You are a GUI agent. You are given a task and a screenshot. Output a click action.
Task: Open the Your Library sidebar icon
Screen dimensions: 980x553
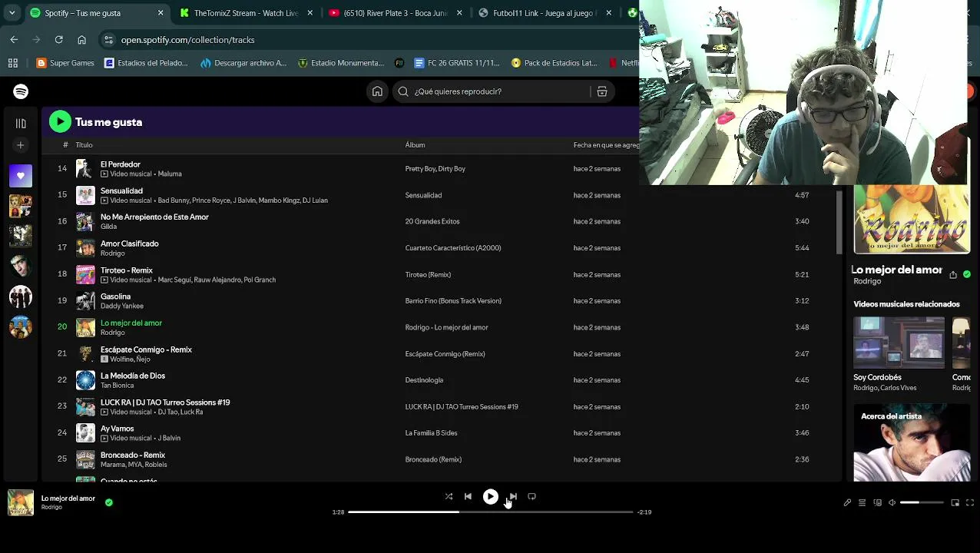pyautogui.click(x=21, y=123)
